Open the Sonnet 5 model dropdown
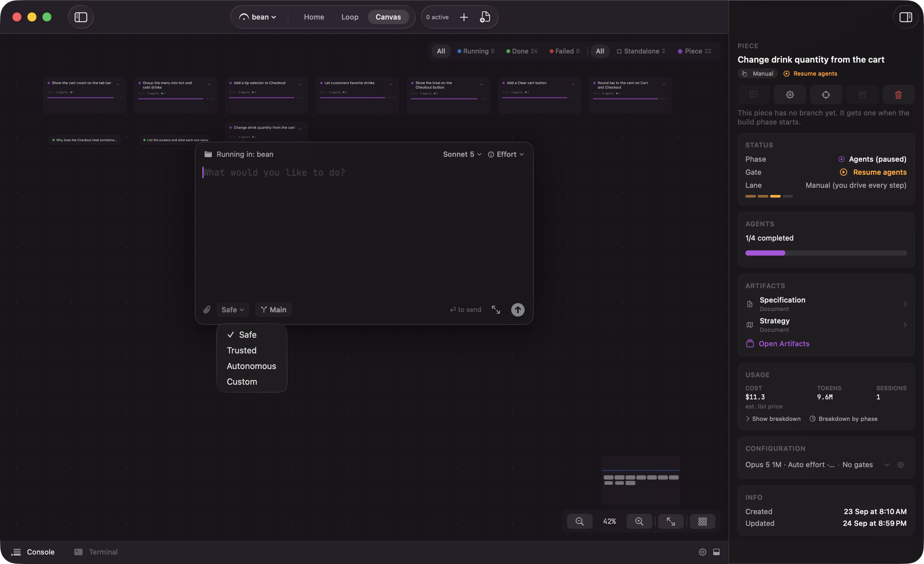 (462, 154)
